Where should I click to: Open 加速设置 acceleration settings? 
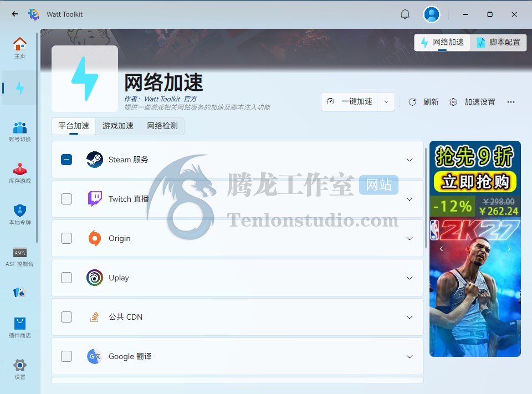472,102
